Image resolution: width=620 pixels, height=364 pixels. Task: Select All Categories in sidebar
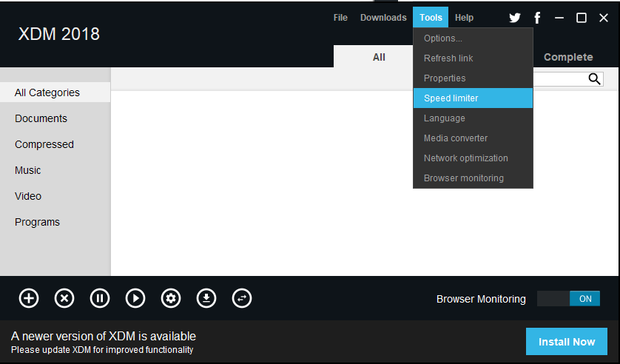click(55, 92)
